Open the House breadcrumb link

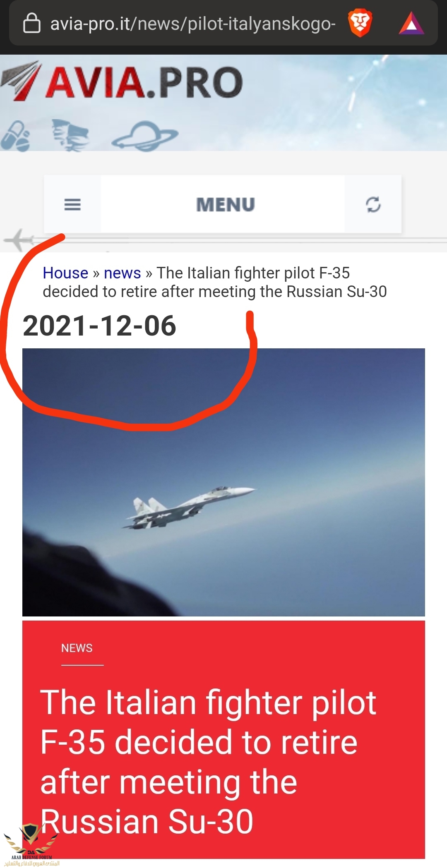coord(65,273)
